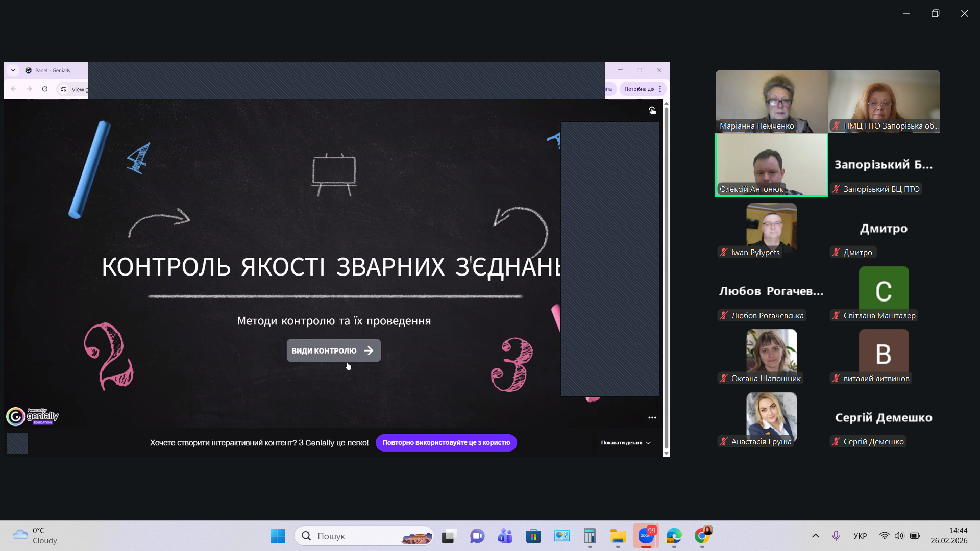The height and width of the screenshot is (551, 980).
Task: Click the purple Повторно використовуйте button
Action: [x=446, y=443]
